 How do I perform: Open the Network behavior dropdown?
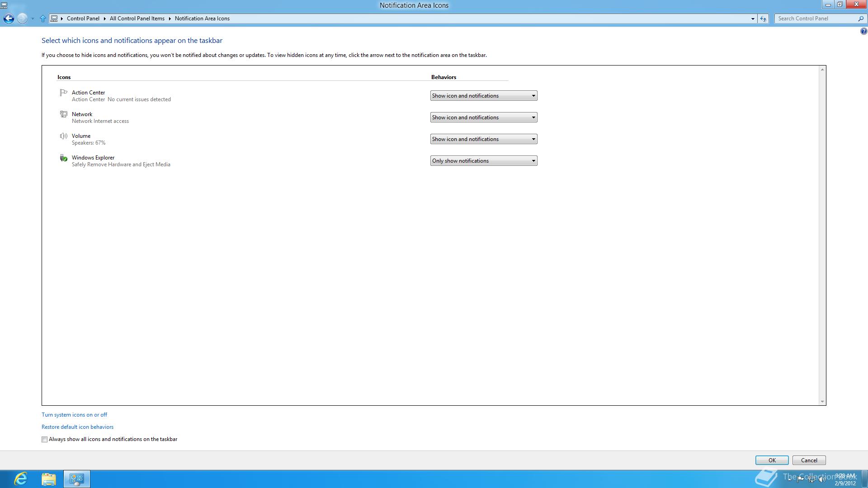point(483,117)
